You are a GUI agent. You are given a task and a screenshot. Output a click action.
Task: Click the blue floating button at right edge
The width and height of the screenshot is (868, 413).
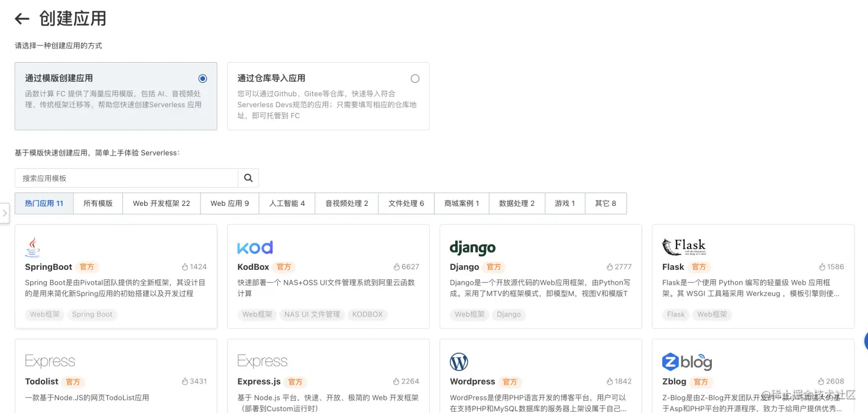[866, 341]
